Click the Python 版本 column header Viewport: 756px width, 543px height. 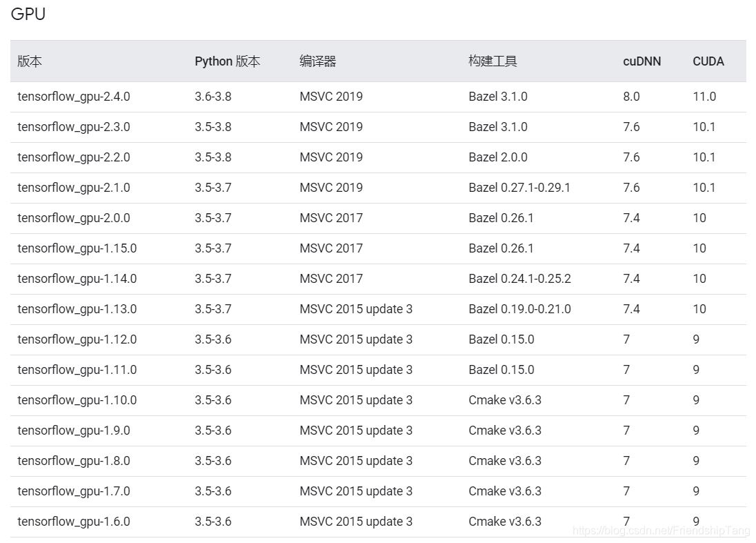pos(227,61)
